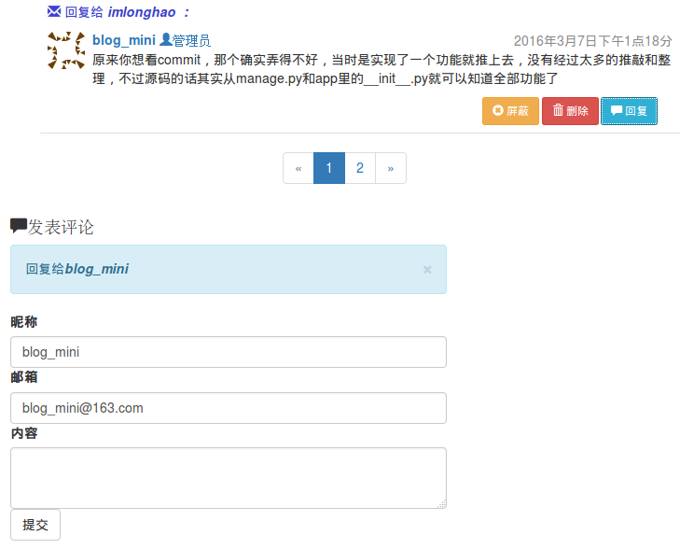
Task: Select page 1 in pagination
Action: (329, 168)
